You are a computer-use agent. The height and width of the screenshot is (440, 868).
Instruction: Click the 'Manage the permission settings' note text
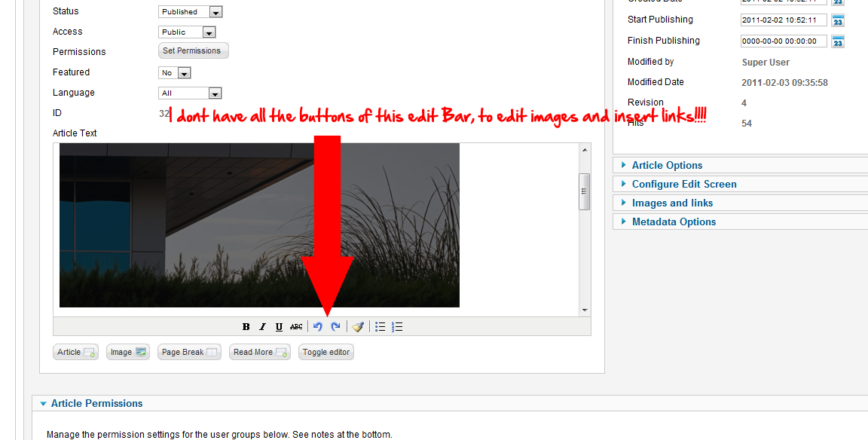click(x=219, y=435)
